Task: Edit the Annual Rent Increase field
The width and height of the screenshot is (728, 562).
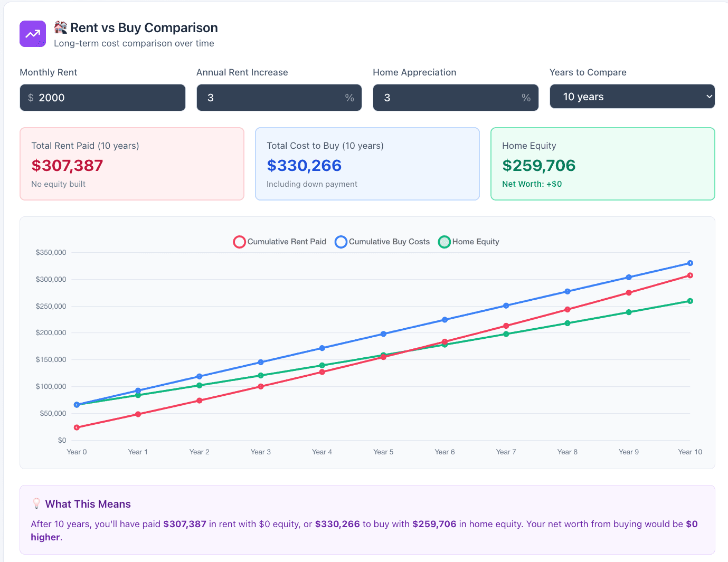Action: 279,98
